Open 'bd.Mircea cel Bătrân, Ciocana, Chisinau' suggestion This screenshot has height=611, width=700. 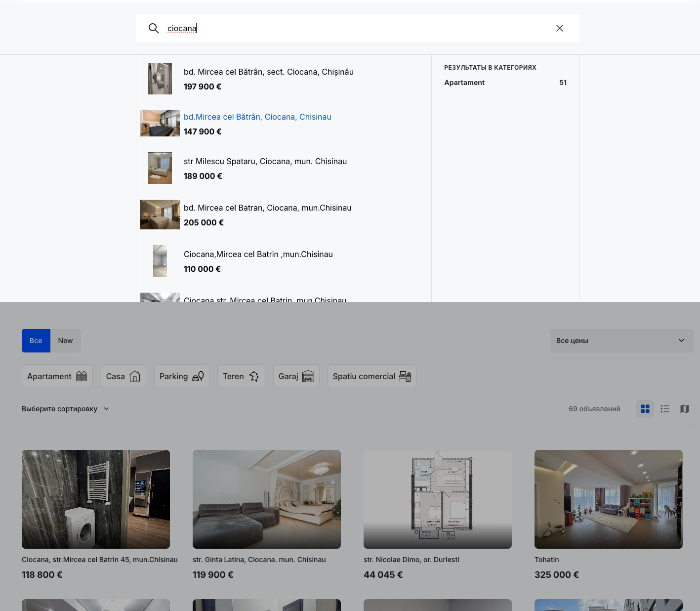click(257, 117)
